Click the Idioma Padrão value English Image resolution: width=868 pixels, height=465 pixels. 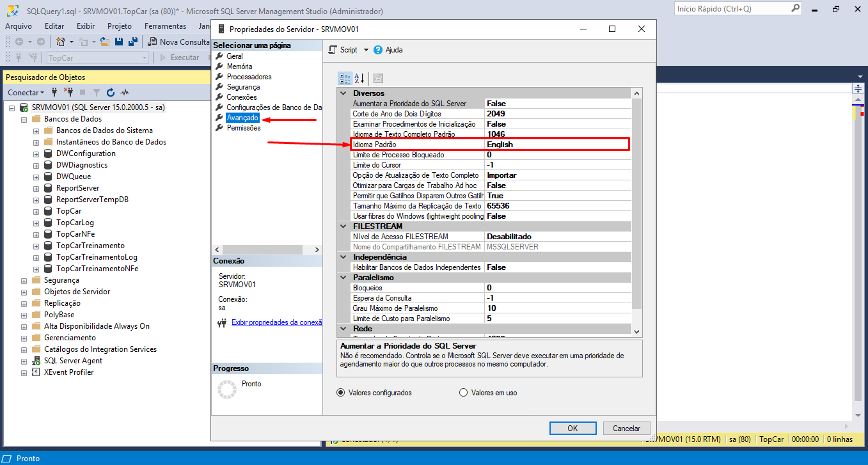coord(500,145)
